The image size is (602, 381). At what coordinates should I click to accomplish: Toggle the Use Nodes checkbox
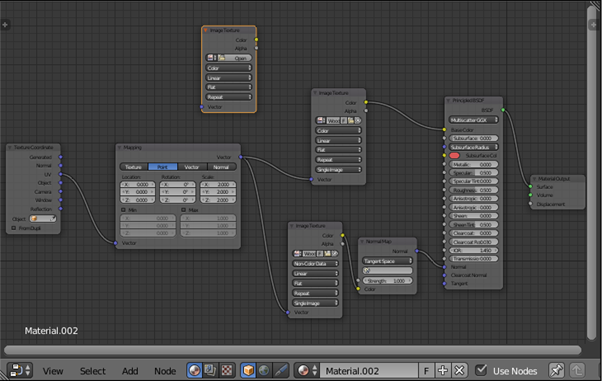[481, 370]
